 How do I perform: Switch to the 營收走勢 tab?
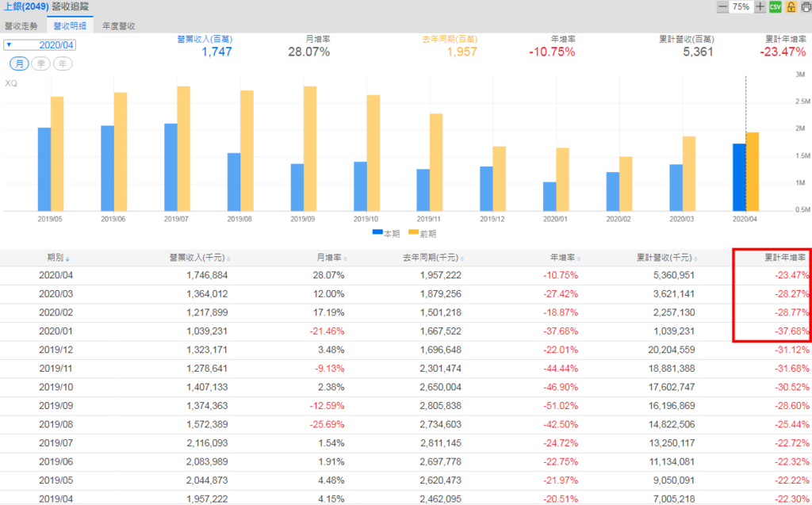click(x=21, y=26)
